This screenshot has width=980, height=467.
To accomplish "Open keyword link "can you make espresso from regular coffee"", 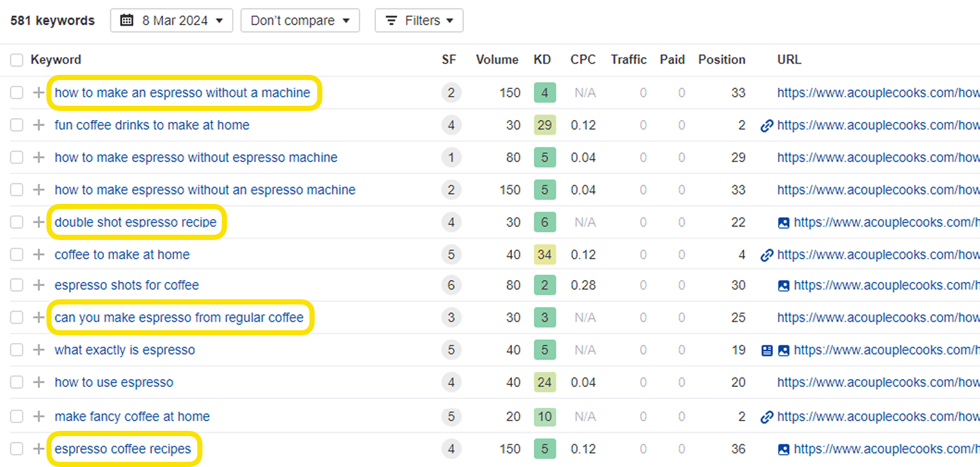I will pos(180,318).
